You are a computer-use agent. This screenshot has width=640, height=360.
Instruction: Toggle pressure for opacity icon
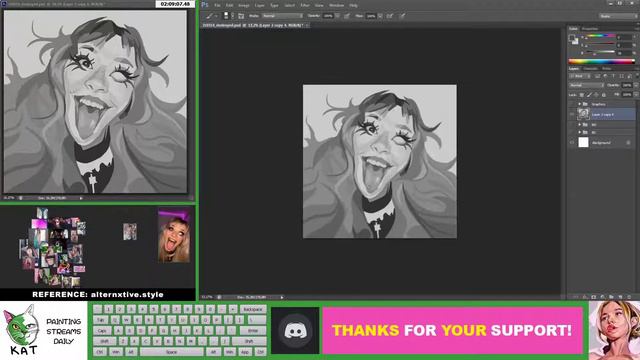347,16
